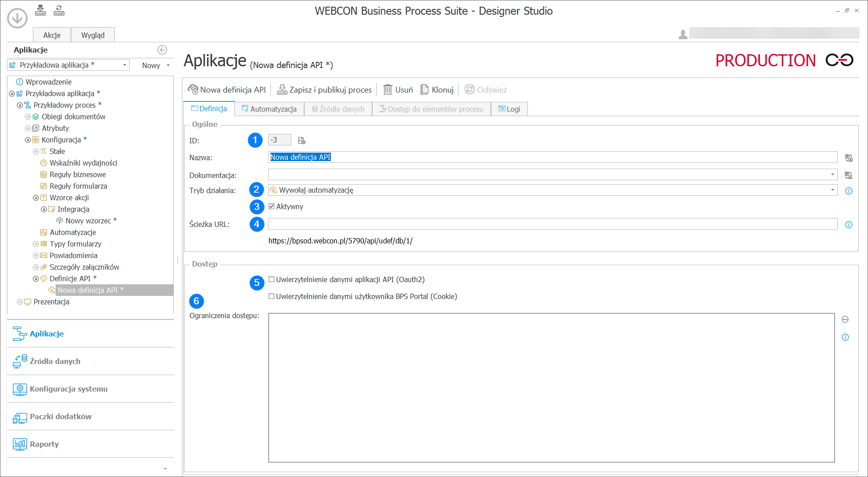The width and height of the screenshot is (868, 477).
Task: Open translations for the Nazwa field
Action: click(848, 158)
